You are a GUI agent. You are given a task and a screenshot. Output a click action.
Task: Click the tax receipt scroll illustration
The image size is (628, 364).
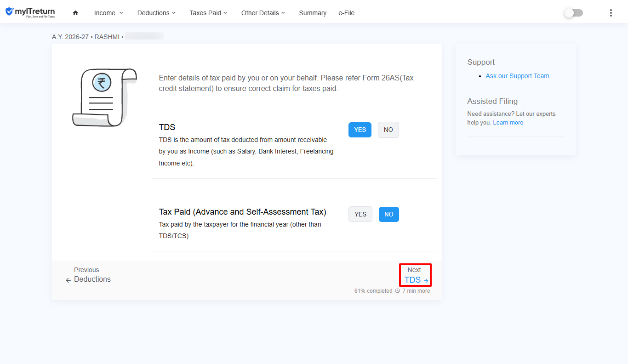(x=104, y=97)
